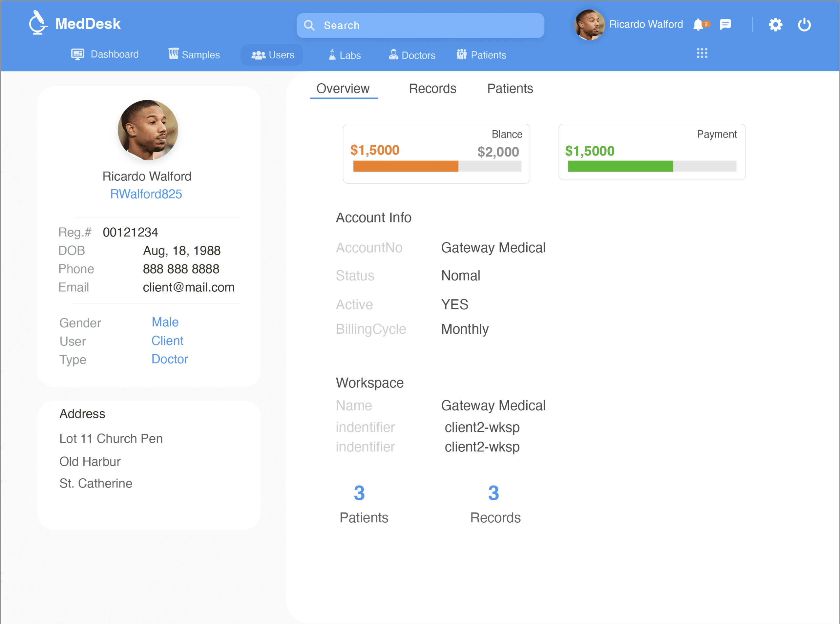Screen dimensions: 840x624
Task: Click the power logout icon
Action: pos(804,25)
